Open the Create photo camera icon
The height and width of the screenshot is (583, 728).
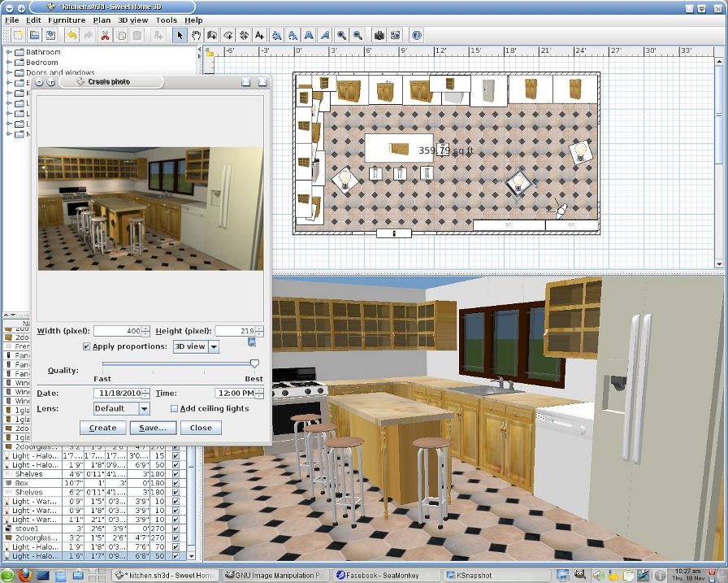pyautogui.click(x=379, y=36)
